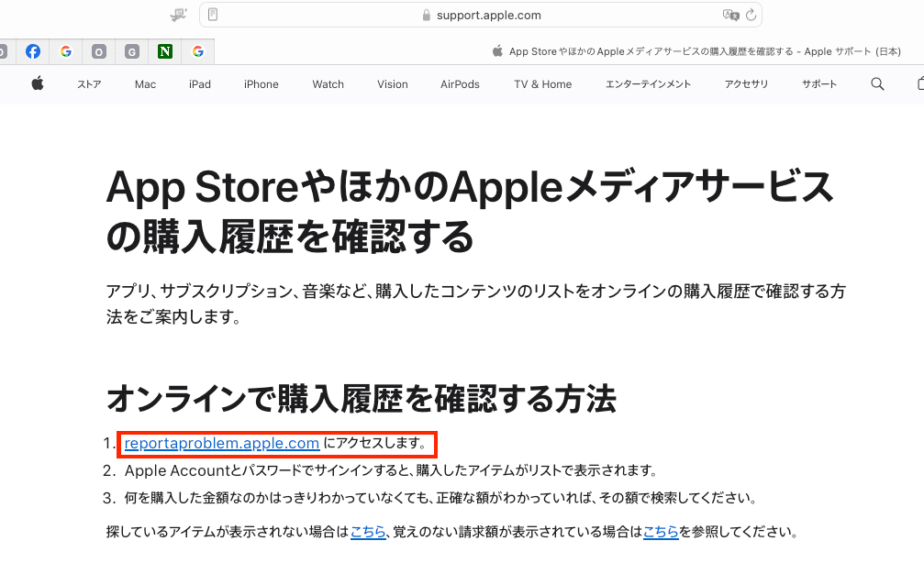The height and width of the screenshot is (574, 924).
Task: Reload the page using the refresh icon
Action: (x=751, y=15)
